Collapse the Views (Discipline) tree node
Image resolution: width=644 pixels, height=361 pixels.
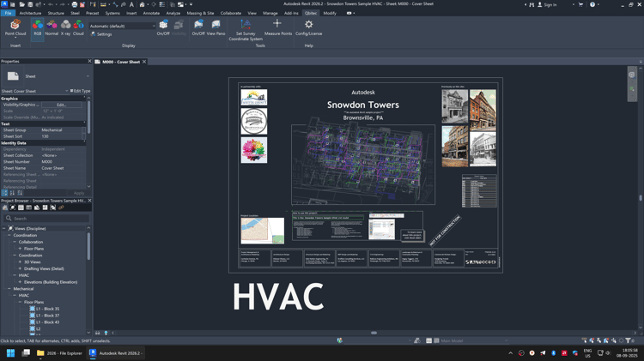click(x=4, y=228)
